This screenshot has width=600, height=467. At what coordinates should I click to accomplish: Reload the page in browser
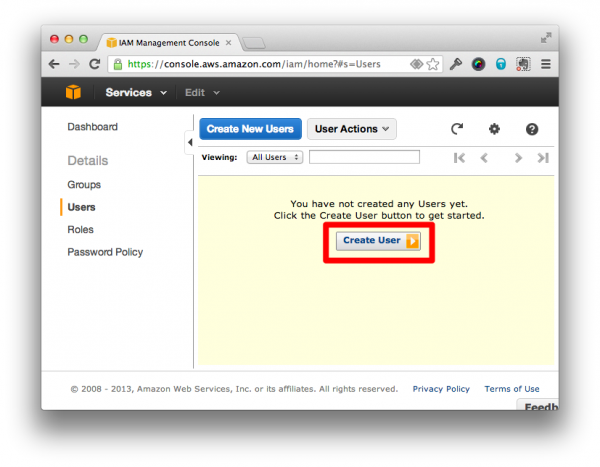coord(95,64)
